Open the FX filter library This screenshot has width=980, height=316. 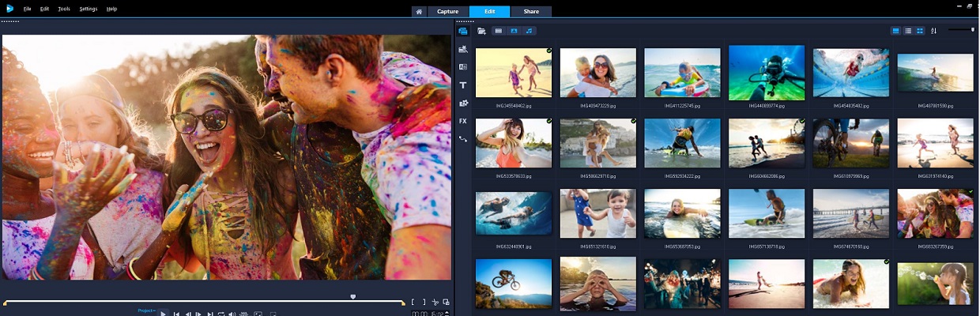click(x=463, y=121)
